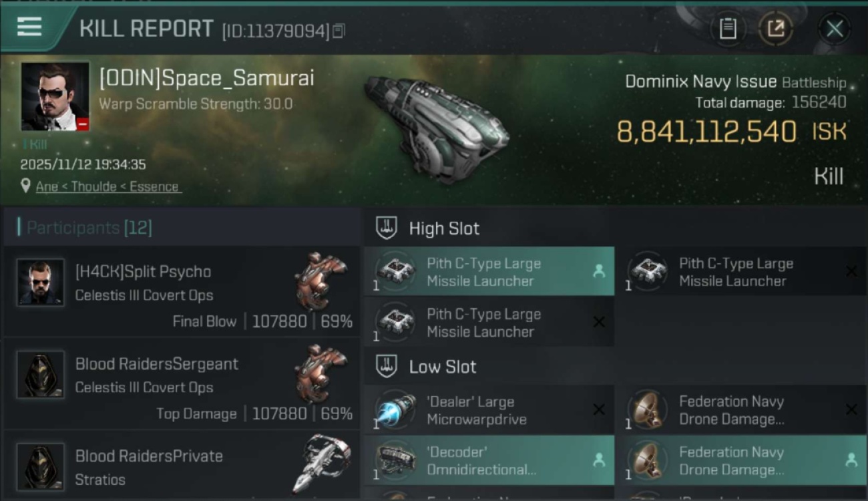Open the Ane < Thoulde < Essence location link

point(107,186)
